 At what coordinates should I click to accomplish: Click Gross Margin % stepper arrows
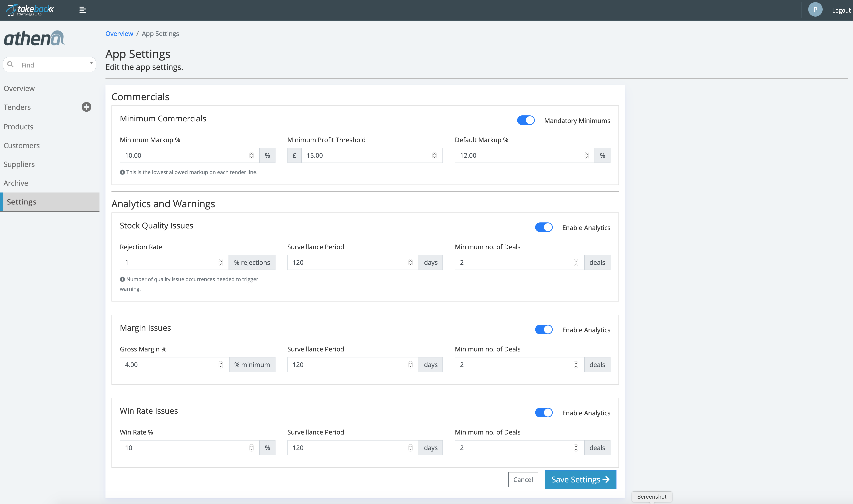(221, 364)
